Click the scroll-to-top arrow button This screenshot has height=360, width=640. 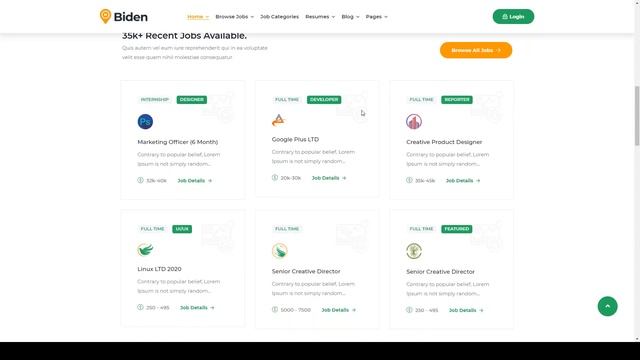pyautogui.click(x=607, y=306)
